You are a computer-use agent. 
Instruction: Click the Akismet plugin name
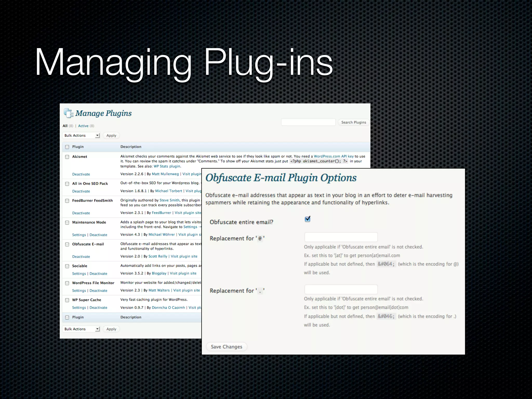coord(79,157)
